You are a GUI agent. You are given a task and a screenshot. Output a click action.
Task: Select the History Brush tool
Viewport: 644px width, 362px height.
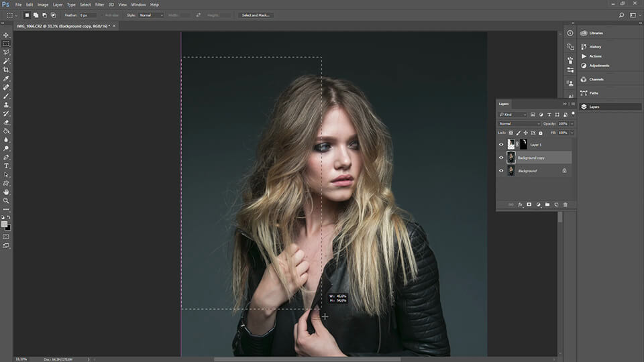pyautogui.click(x=6, y=113)
